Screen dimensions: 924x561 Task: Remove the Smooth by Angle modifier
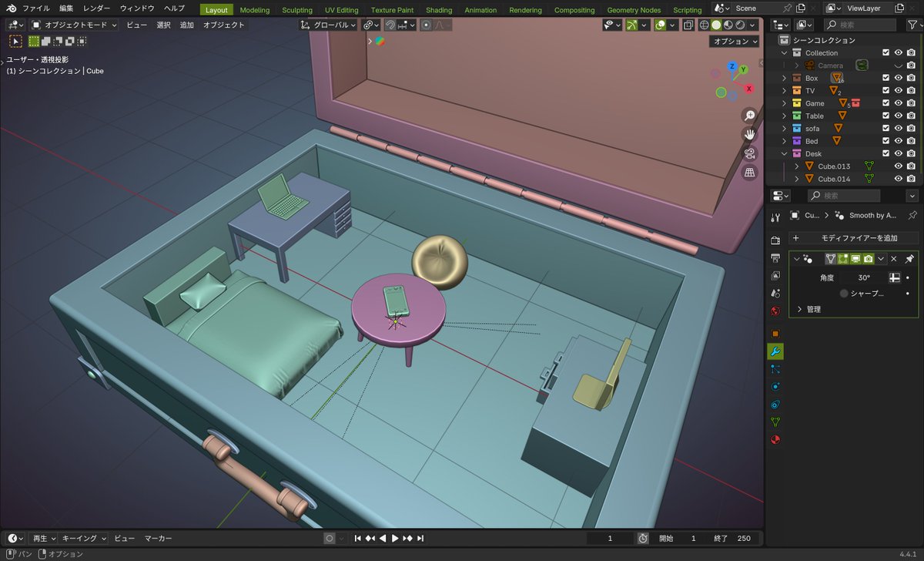click(894, 259)
